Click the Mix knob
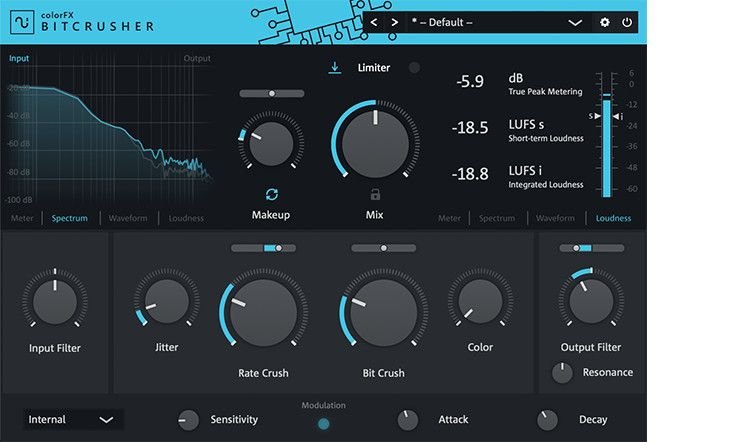 pos(376,144)
